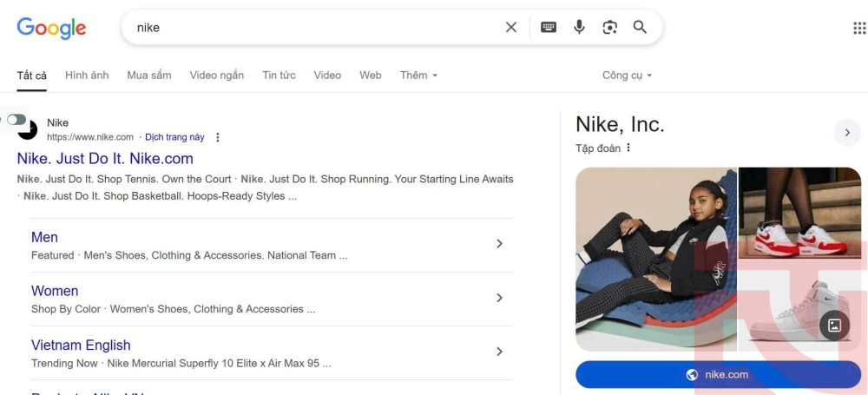The width and height of the screenshot is (868, 395).
Task: Click the Nike site name above the URL
Action: click(x=57, y=123)
